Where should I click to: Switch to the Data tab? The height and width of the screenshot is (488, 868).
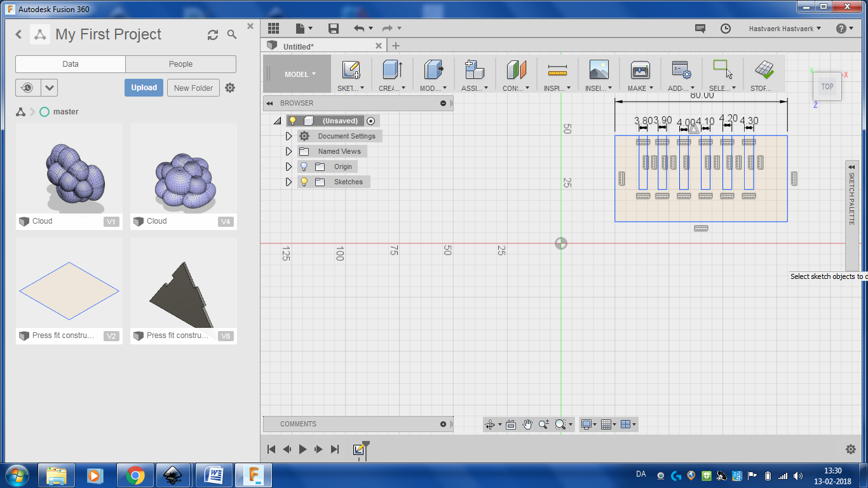tap(71, 64)
